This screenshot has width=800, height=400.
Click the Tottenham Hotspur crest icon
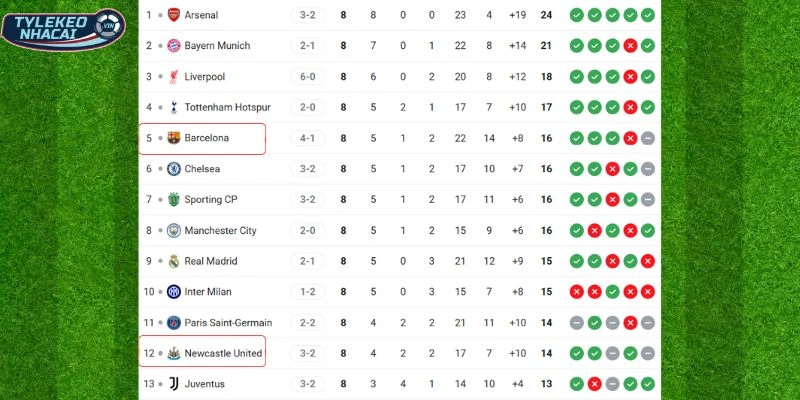click(x=173, y=107)
